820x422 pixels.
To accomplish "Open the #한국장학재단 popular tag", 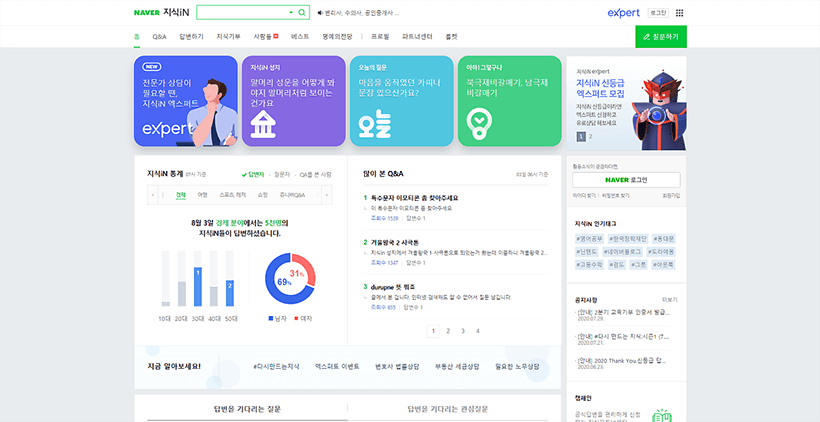I will tap(628, 238).
